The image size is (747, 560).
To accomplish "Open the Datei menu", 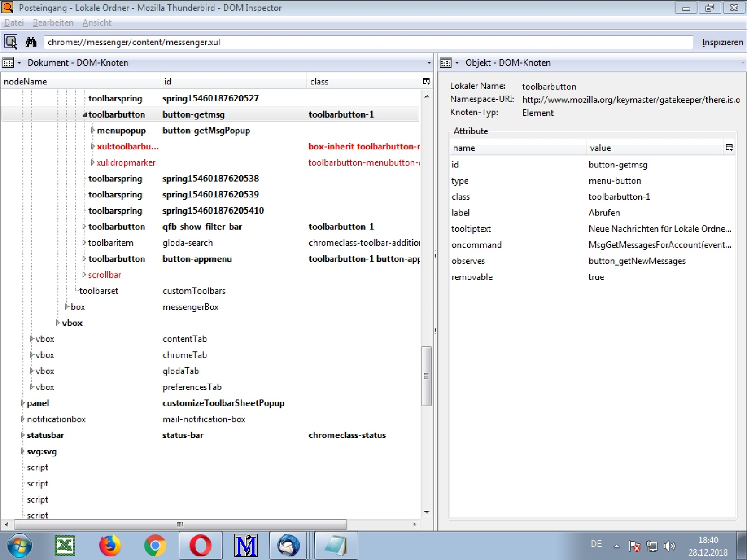I will (x=14, y=22).
